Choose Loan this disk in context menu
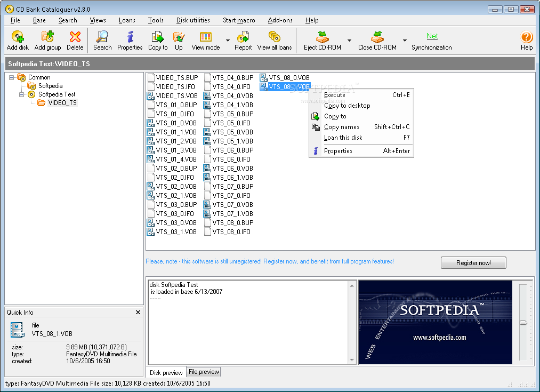Viewport: 540px width, 392px height. click(361, 138)
